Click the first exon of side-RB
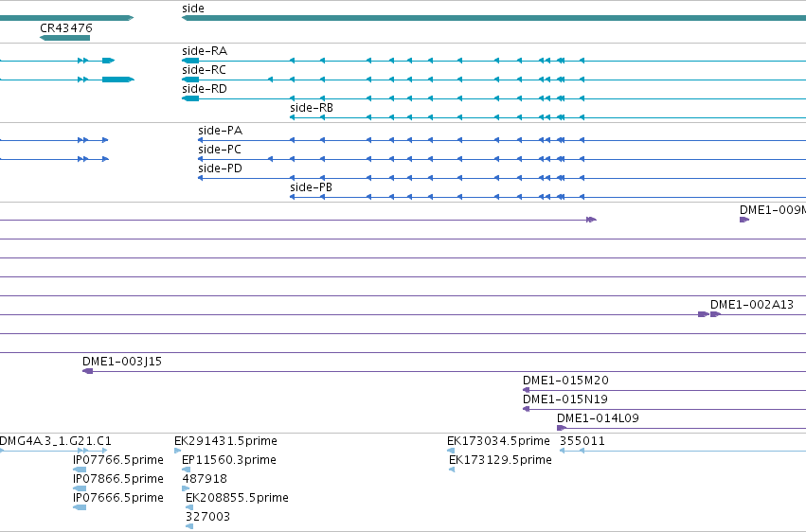The width and height of the screenshot is (806, 532). point(293,117)
